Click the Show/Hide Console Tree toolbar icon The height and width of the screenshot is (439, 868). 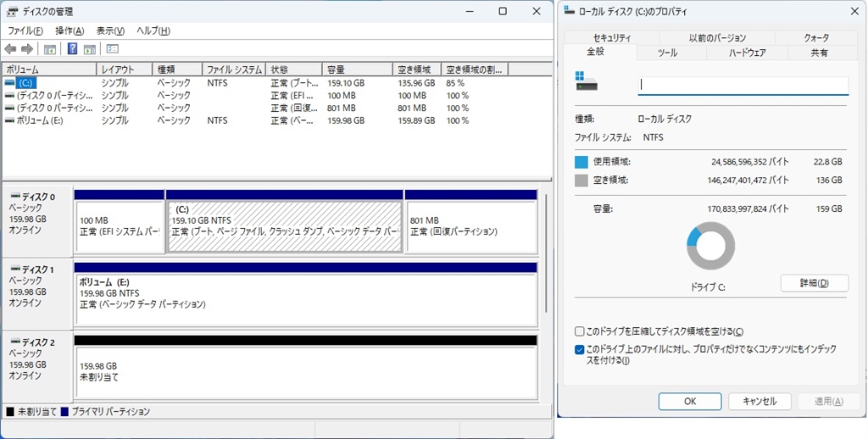tap(50, 49)
